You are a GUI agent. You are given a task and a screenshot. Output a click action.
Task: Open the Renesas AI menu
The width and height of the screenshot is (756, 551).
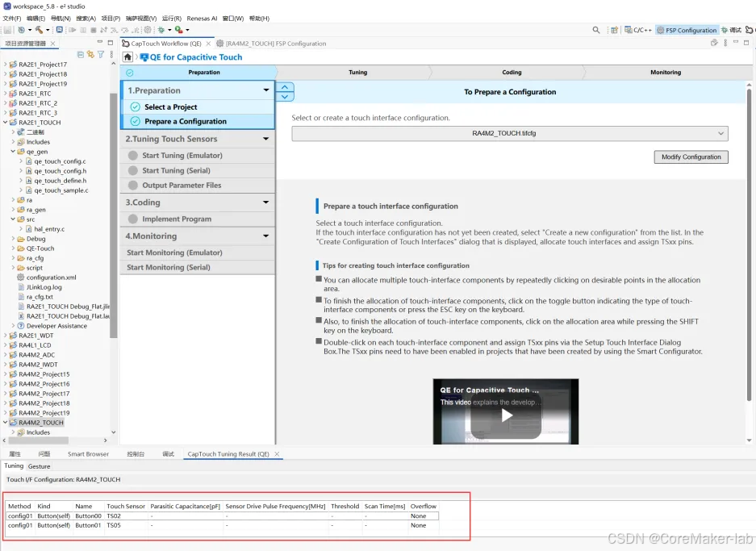click(202, 19)
